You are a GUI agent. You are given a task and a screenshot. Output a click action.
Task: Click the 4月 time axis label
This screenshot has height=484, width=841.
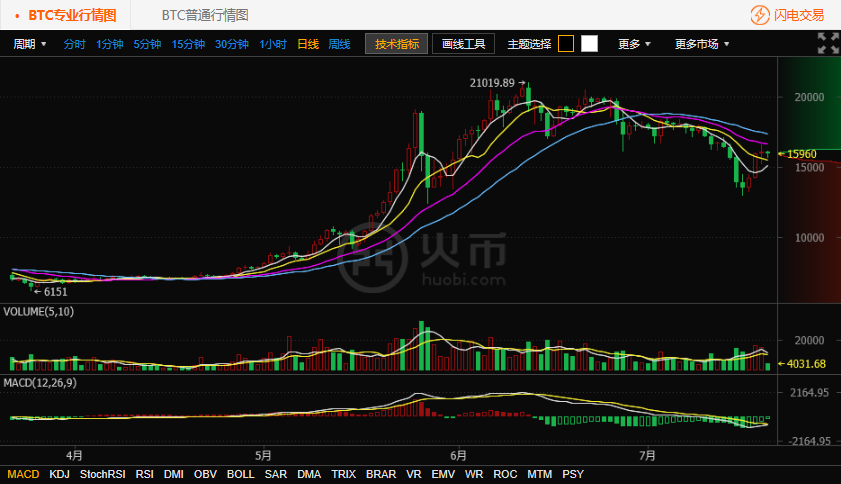pos(74,456)
